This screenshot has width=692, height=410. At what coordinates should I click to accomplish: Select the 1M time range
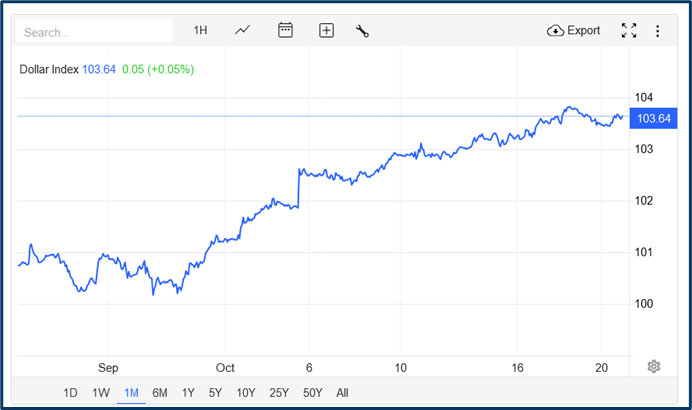(131, 393)
